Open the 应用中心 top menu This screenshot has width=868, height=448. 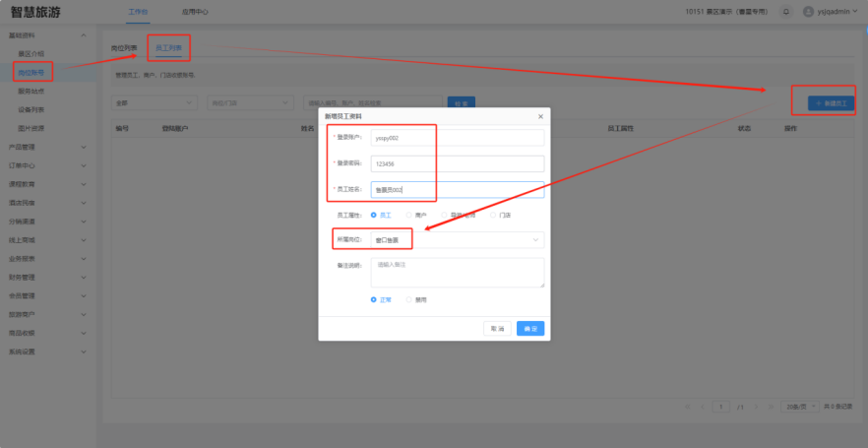[195, 12]
